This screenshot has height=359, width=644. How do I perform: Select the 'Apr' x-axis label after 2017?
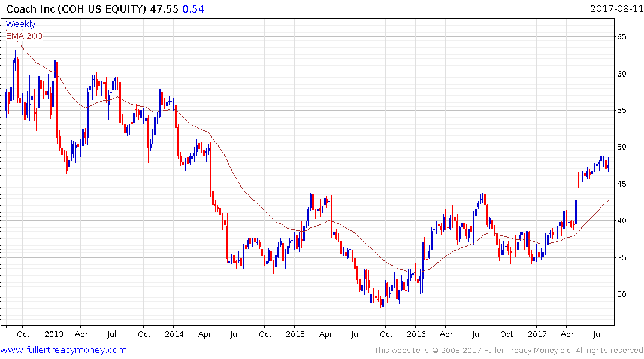point(567,334)
